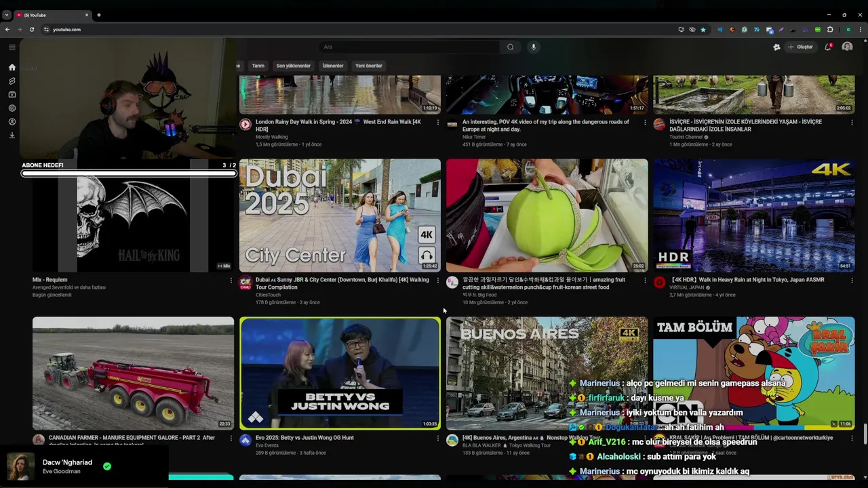Screen dimensions: 868x488
Task: Open the notifications bell
Action: click(828, 47)
